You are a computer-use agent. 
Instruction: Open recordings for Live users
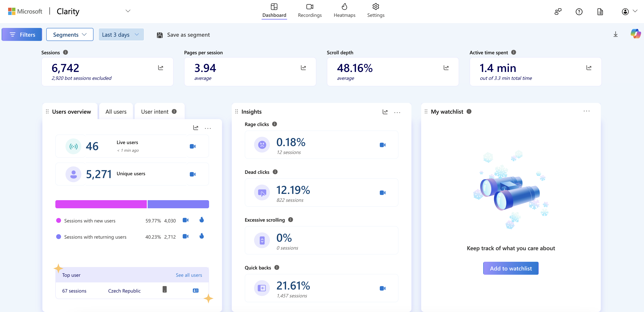coord(192,146)
